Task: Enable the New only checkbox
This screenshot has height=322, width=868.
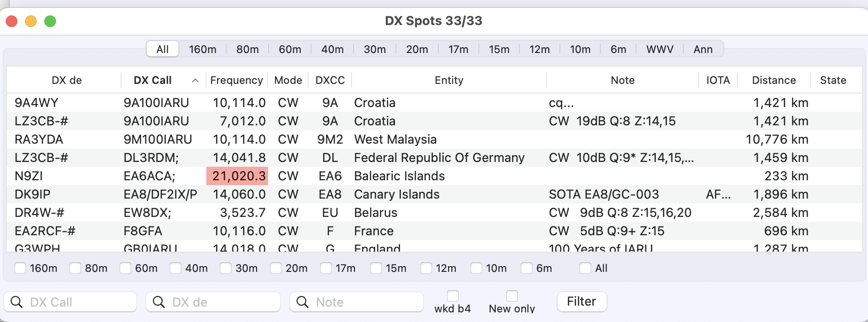Action: [x=512, y=296]
